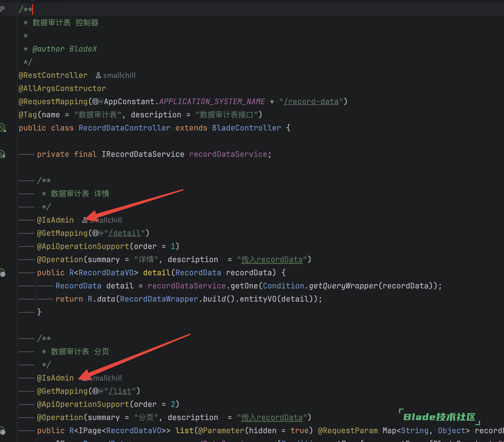Click the /list URL path link

(120, 391)
